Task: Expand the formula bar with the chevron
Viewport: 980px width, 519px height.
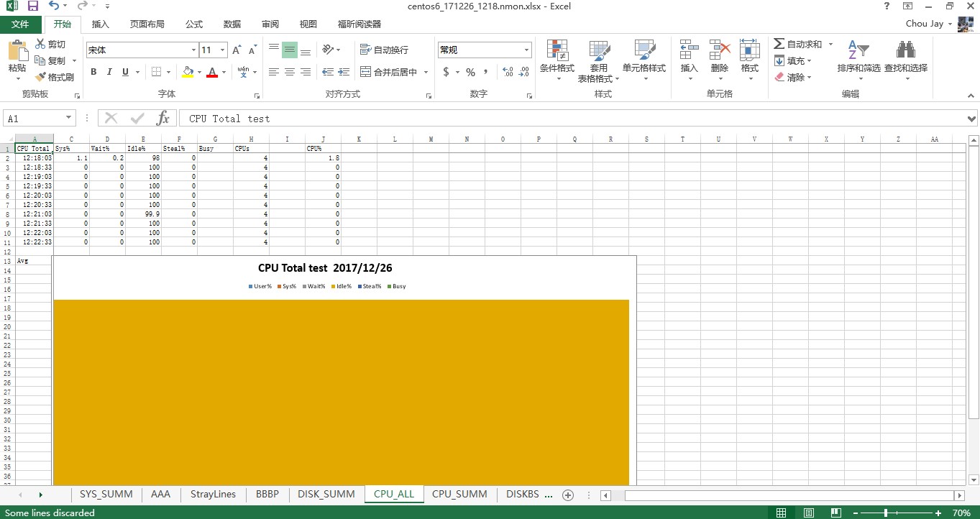Action: point(972,119)
